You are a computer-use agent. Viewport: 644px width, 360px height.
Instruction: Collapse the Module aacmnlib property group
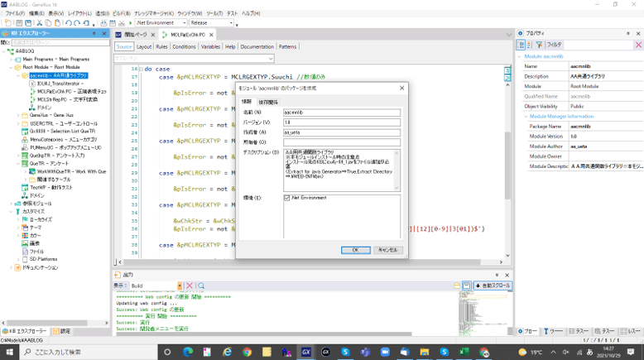pyautogui.click(x=519, y=56)
